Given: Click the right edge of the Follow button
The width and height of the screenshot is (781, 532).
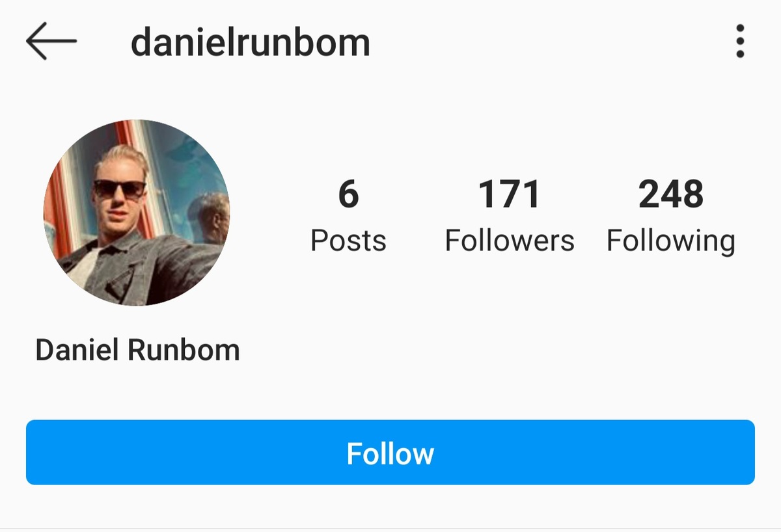Looking at the screenshot, I should click(x=748, y=452).
